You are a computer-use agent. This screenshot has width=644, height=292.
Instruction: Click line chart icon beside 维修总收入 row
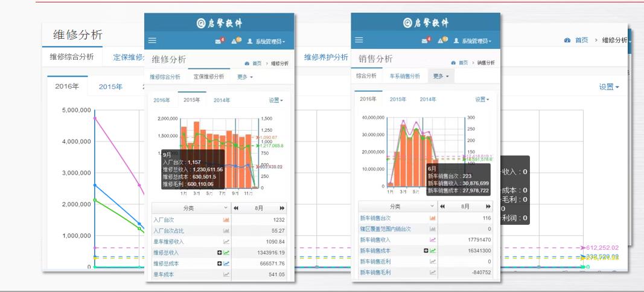pos(226,252)
